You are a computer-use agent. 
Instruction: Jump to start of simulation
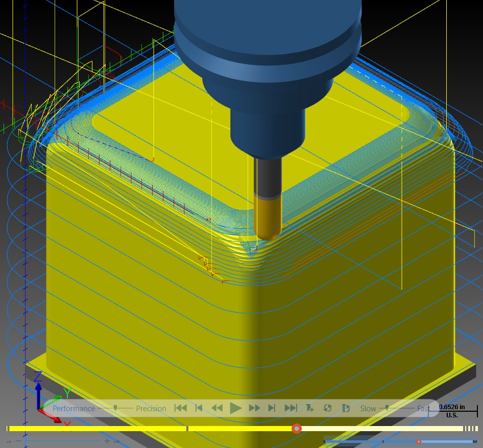point(181,408)
